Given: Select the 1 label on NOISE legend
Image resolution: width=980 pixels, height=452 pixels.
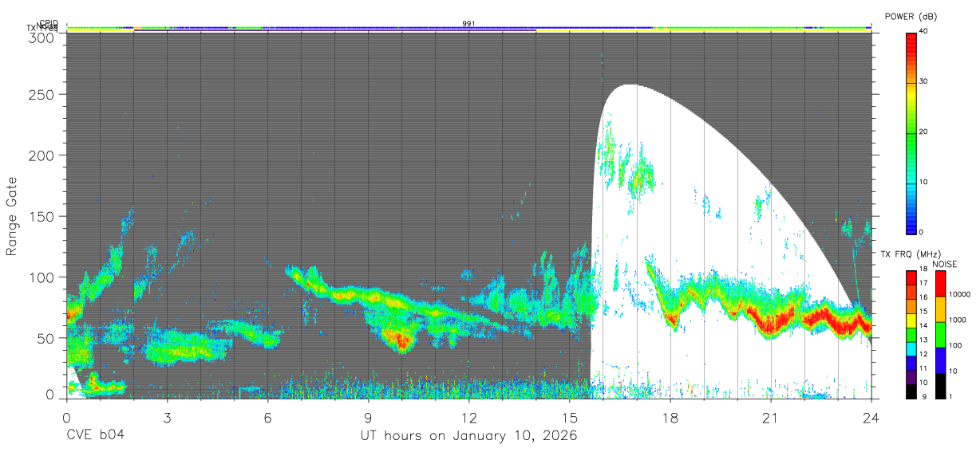Looking at the screenshot, I should [950, 397].
